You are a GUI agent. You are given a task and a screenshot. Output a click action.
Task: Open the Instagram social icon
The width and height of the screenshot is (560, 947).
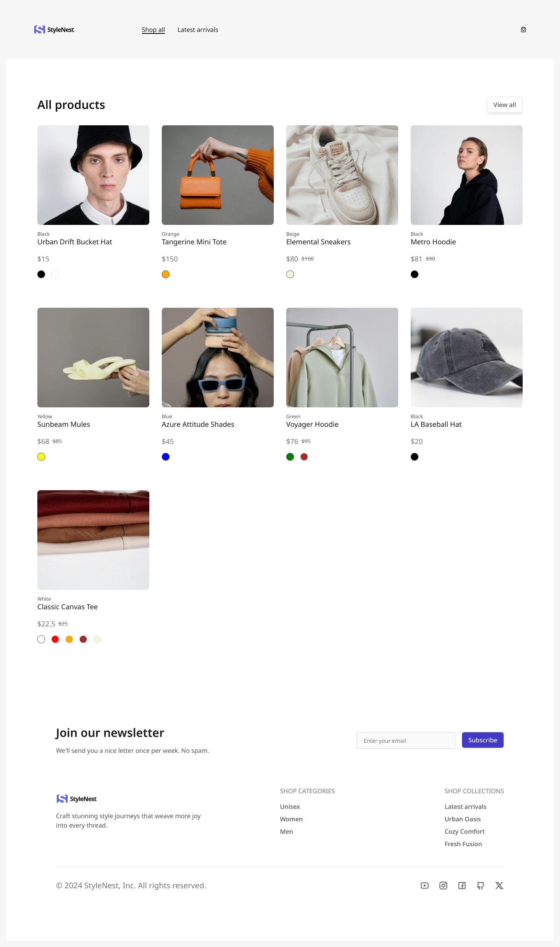(443, 886)
